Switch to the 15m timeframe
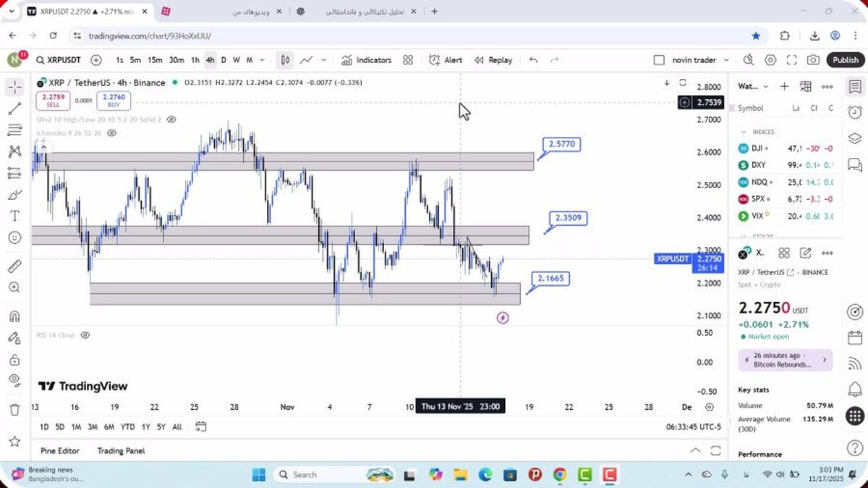868x488 pixels. point(155,60)
